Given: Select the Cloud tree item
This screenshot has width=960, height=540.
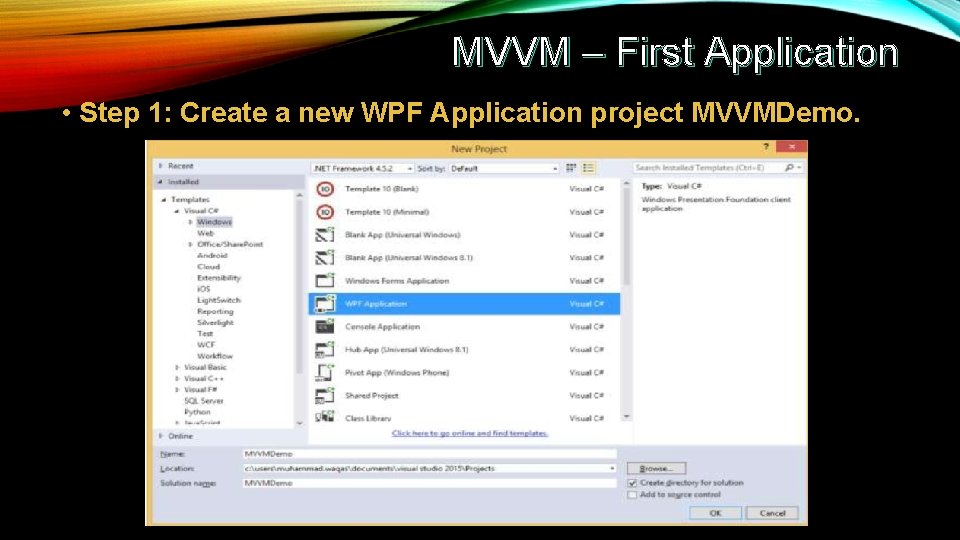Looking at the screenshot, I should pos(208,266).
